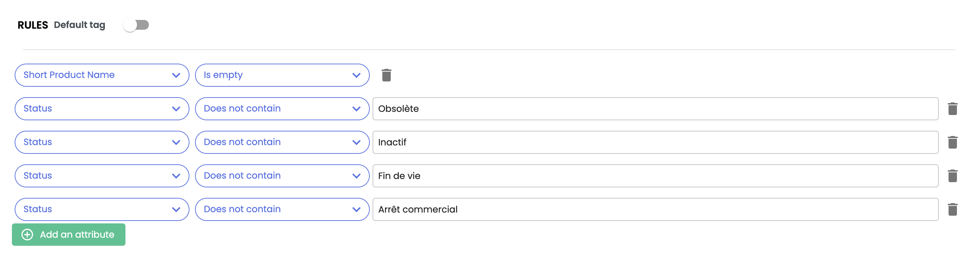Toggle the Default tag switch
This screenshot has width=980, height=258.
(x=136, y=25)
